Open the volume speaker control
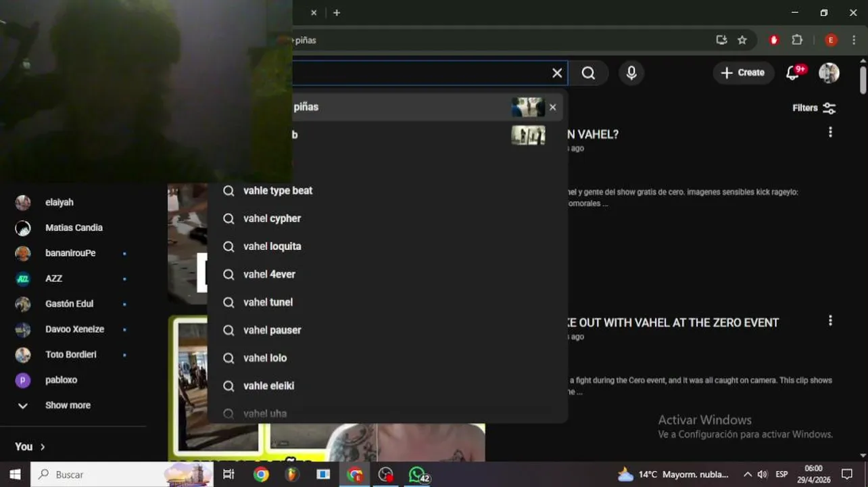Viewport: 868px width, 487px height. [763, 474]
